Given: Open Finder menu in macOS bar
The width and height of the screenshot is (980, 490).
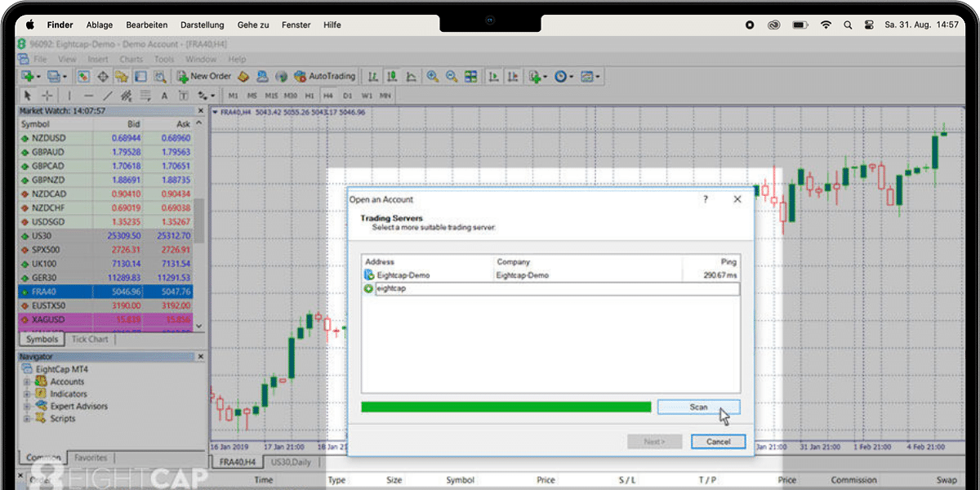Looking at the screenshot, I should pyautogui.click(x=60, y=25).
